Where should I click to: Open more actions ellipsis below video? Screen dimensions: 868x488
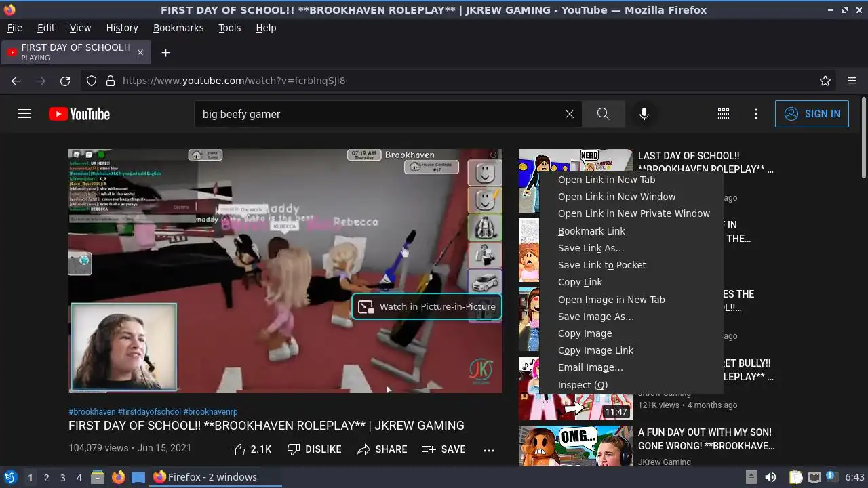click(489, 449)
